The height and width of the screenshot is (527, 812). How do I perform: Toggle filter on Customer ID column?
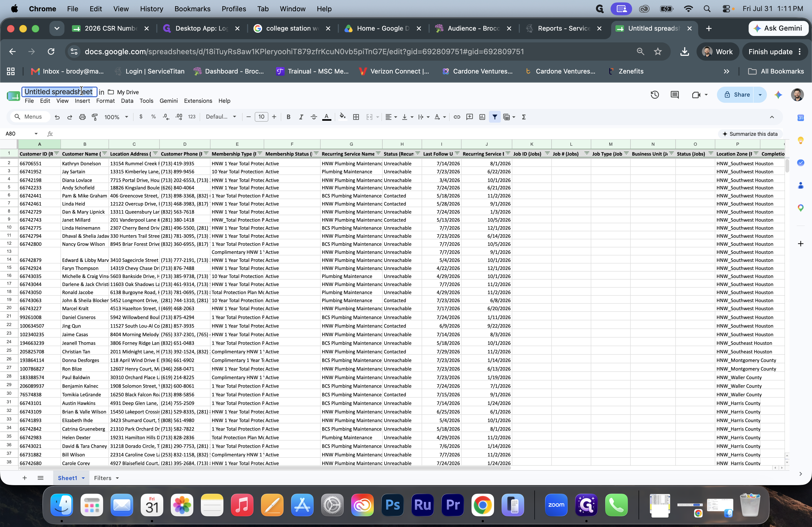[x=57, y=154]
